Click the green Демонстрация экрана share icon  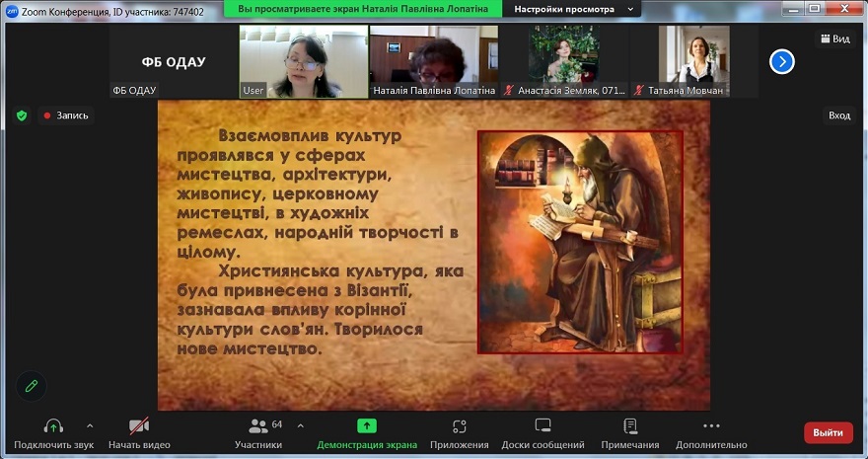(x=366, y=426)
